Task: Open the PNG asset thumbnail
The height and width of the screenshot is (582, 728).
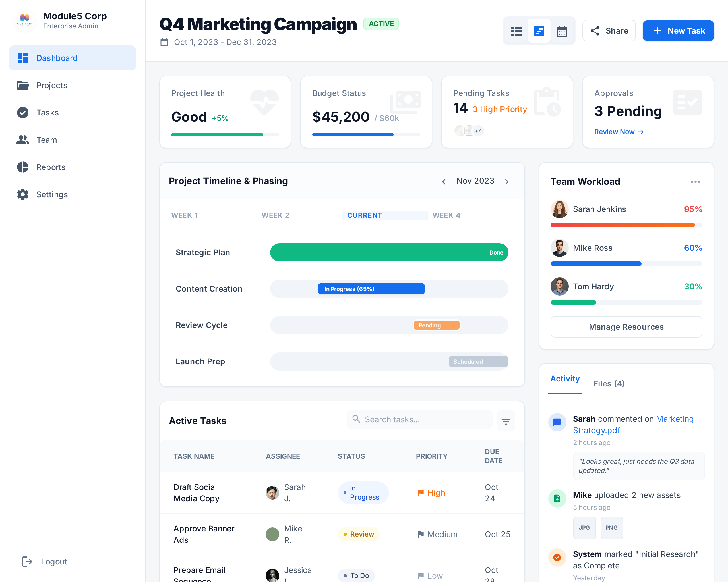Action: 611,528
